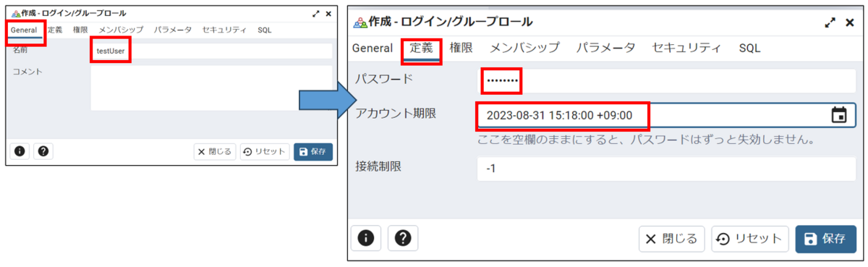Click 保存 button in left dialog
The height and width of the screenshot is (267, 868).
click(x=313, y=151)
